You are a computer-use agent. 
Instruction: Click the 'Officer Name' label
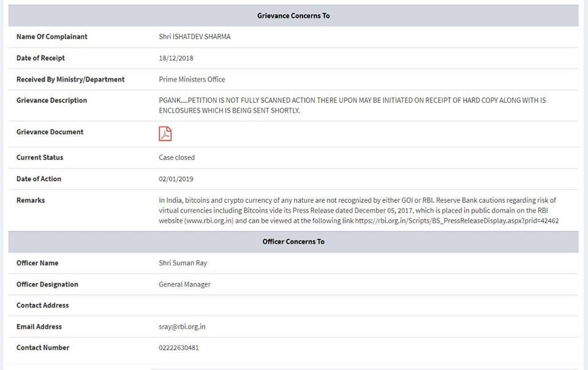[x=37, y=263]
